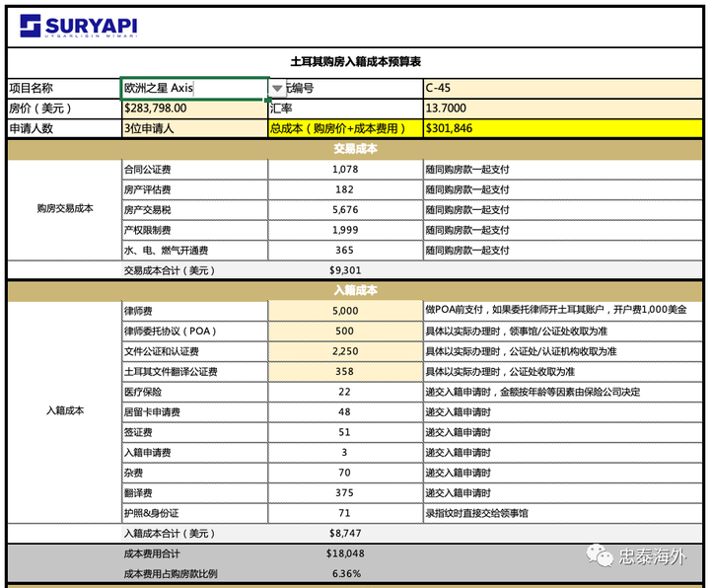Click the 总成本（购房价+成本费用）label cell
This screenshot has width=710, height=588.
[x=345, y=128]
